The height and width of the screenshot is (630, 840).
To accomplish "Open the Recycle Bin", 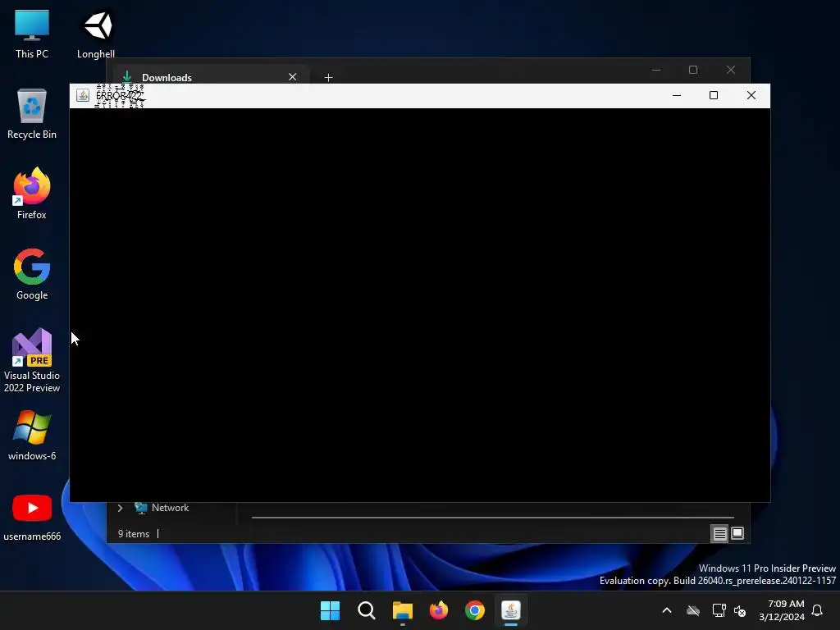I will [x=32, y=114].
